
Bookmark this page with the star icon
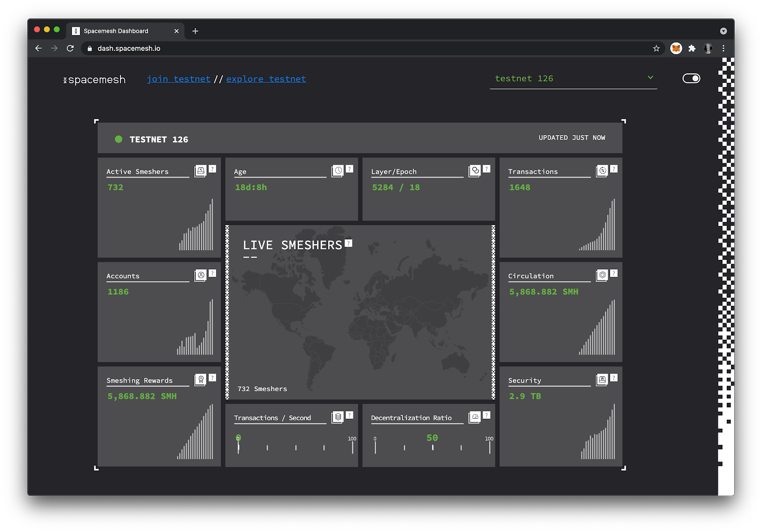(656, 48)
